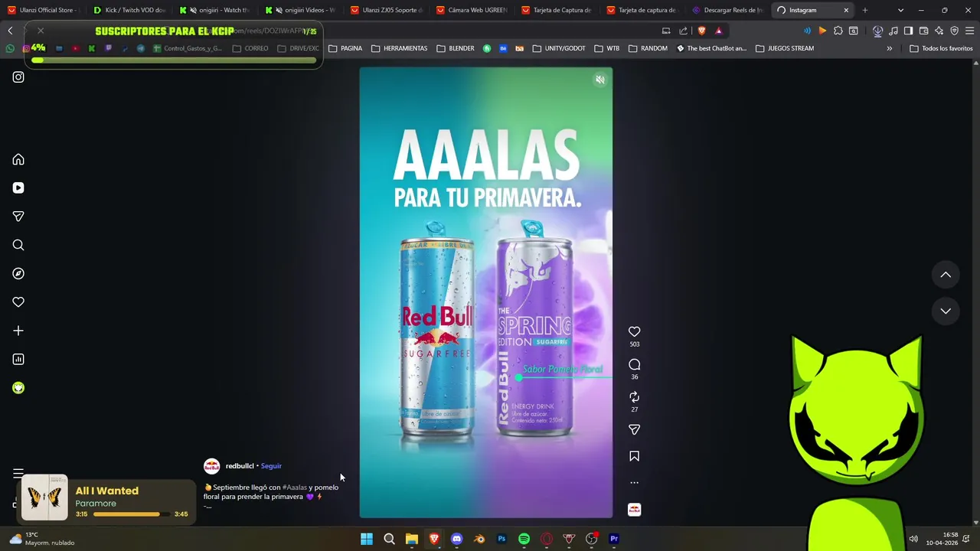Click Seguir to follow redbullcl
Screen dimensions: 980x551
271,466
